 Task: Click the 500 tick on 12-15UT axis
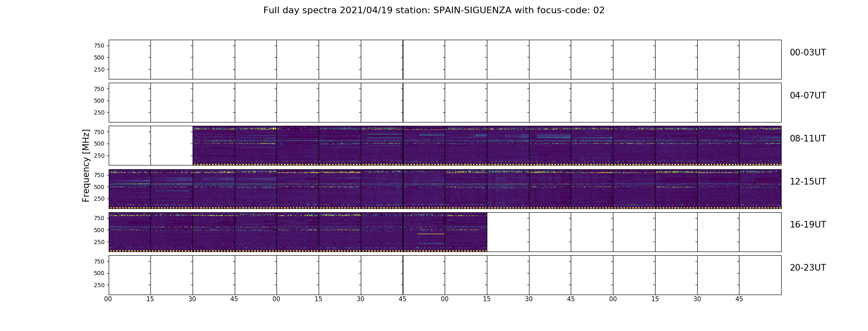click(99, 187)
